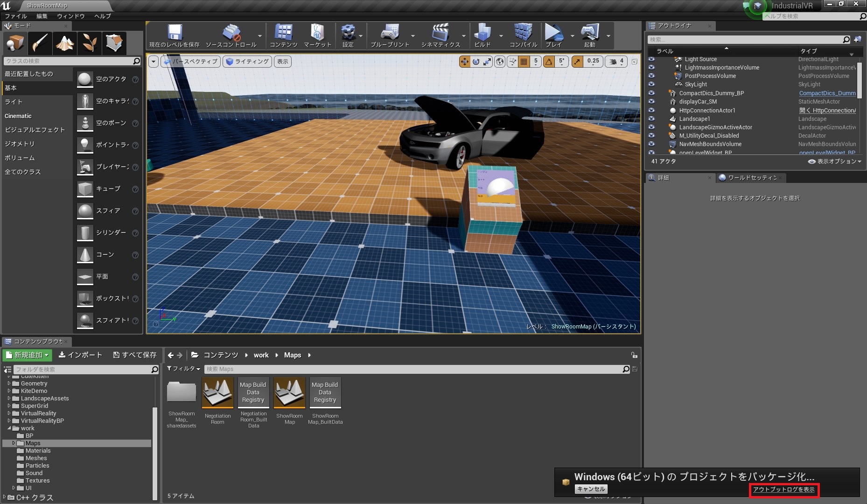Open View Options in World Outliner
867x504 pixels.
point(835,161)
